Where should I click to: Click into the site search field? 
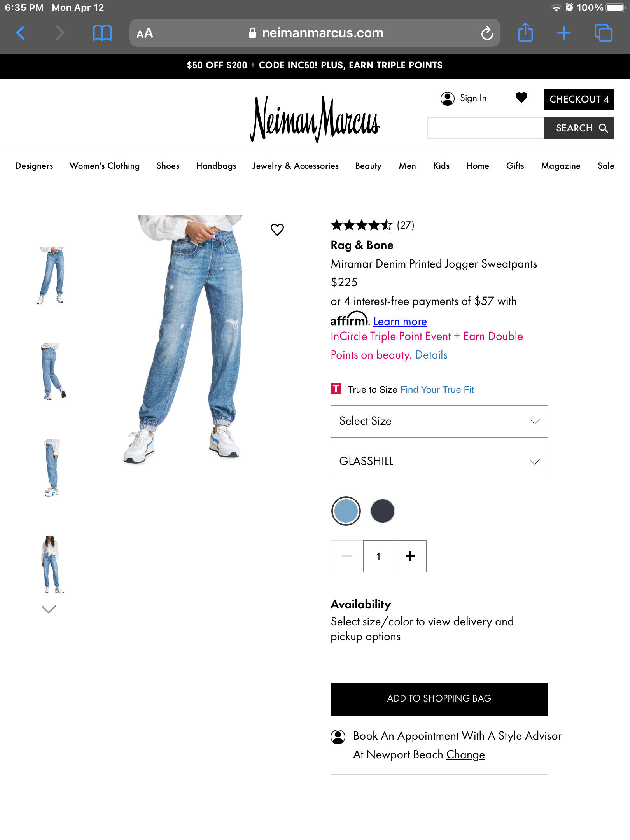(x=485, y=128)
